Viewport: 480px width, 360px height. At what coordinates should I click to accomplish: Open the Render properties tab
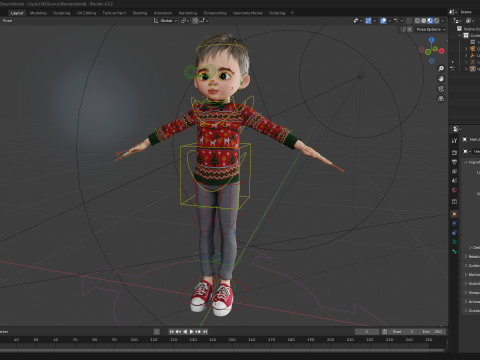(x=454, y=152)
